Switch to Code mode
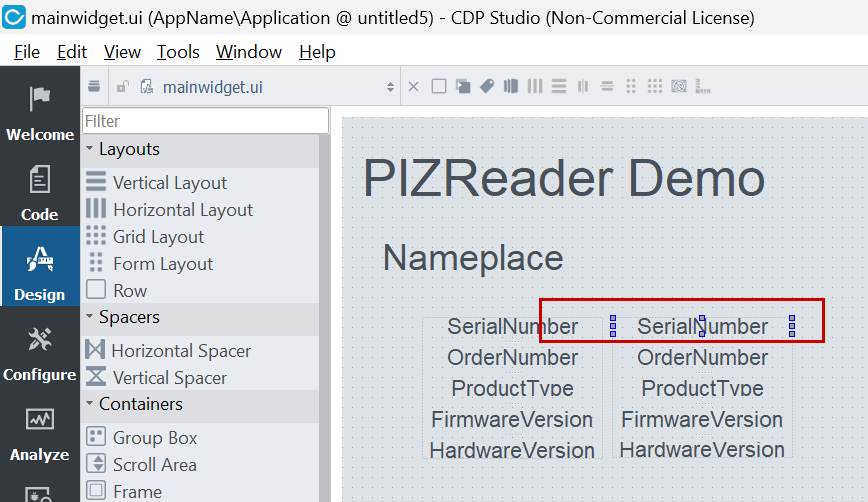Image resolution: width=868 pixels, height=502 pixels. point(40,194)
